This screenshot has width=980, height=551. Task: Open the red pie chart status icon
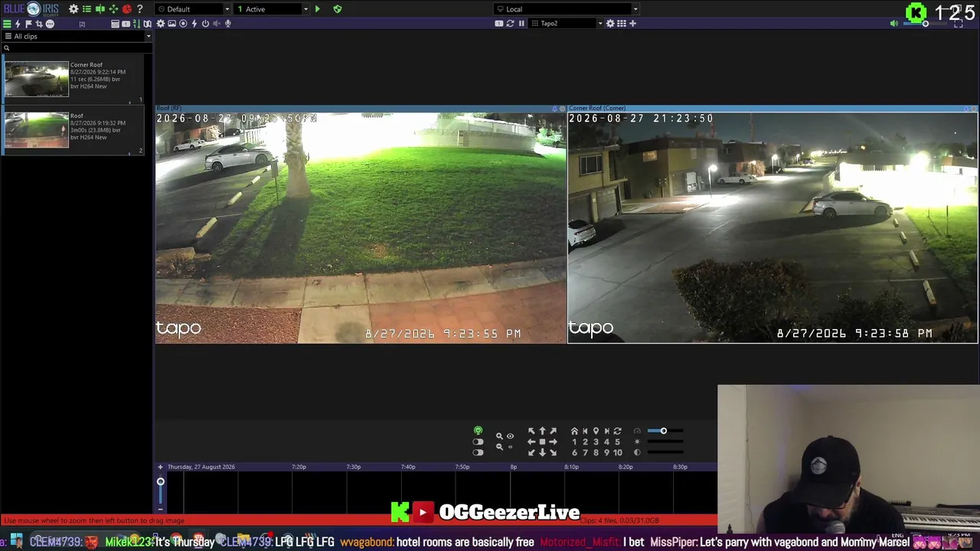pyautogui.click(x=127, y=9)
